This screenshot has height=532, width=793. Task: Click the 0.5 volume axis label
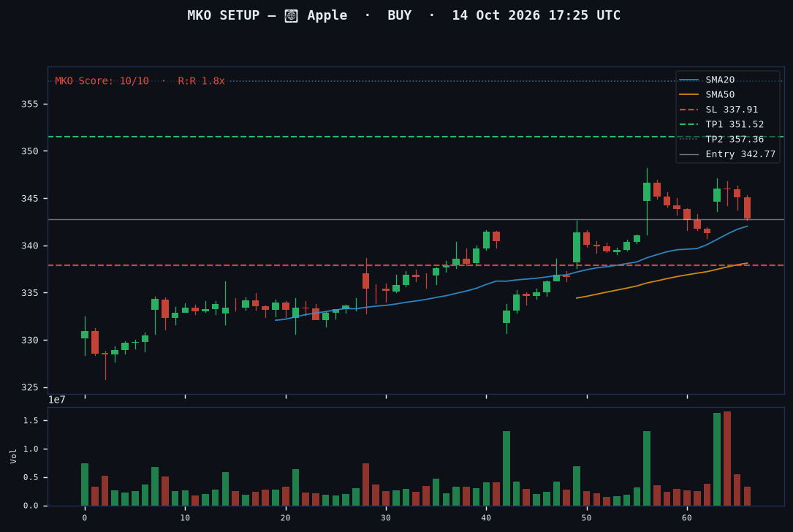point(31,477)
